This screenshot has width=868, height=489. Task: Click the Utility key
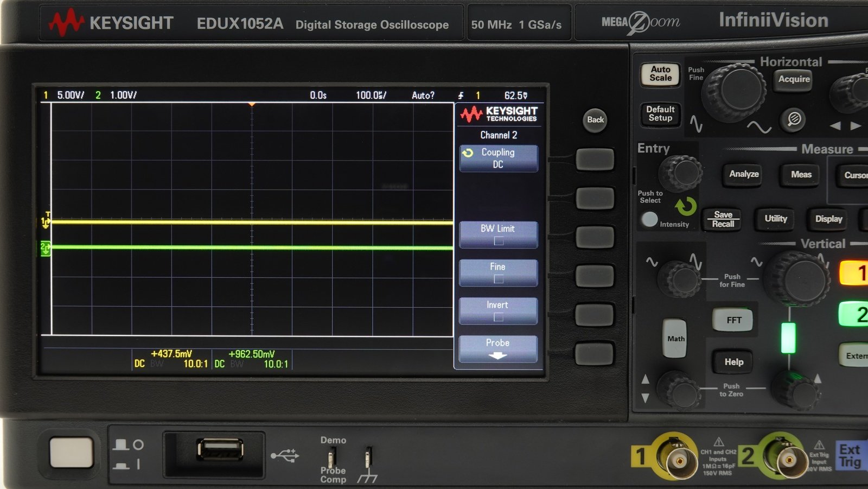point(776,219)
